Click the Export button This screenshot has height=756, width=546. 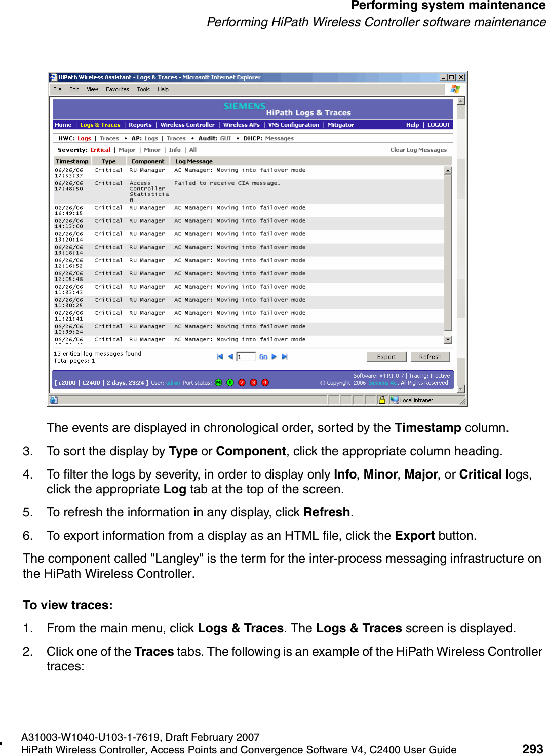[386, 356]
